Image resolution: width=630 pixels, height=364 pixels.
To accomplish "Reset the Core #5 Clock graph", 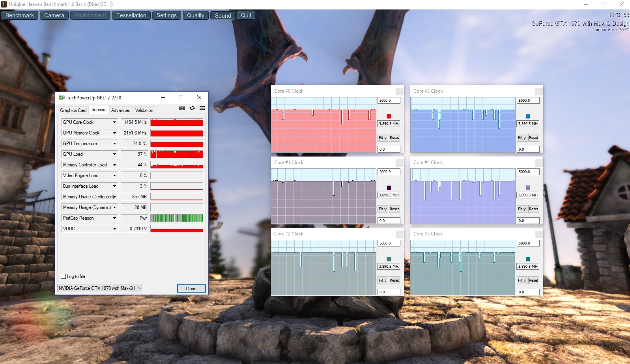I will click(534, 280).
